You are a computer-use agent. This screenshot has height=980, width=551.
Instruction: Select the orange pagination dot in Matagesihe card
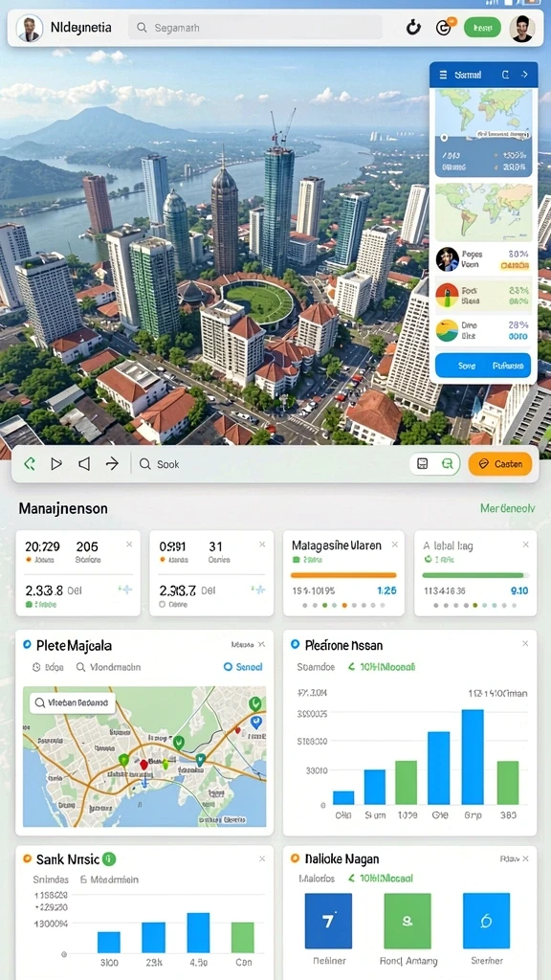343,605
